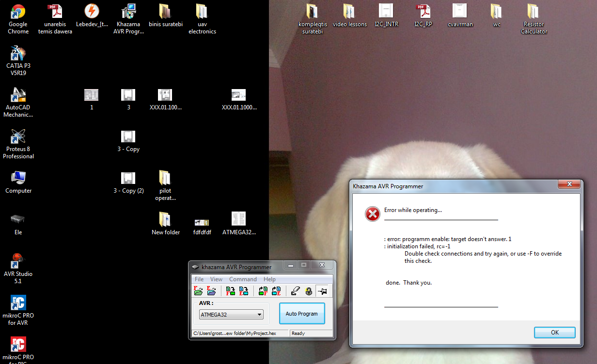This screenshot has height=364, width=597.
Task: Open the Command menu in khazama
Action: point(243,279)
